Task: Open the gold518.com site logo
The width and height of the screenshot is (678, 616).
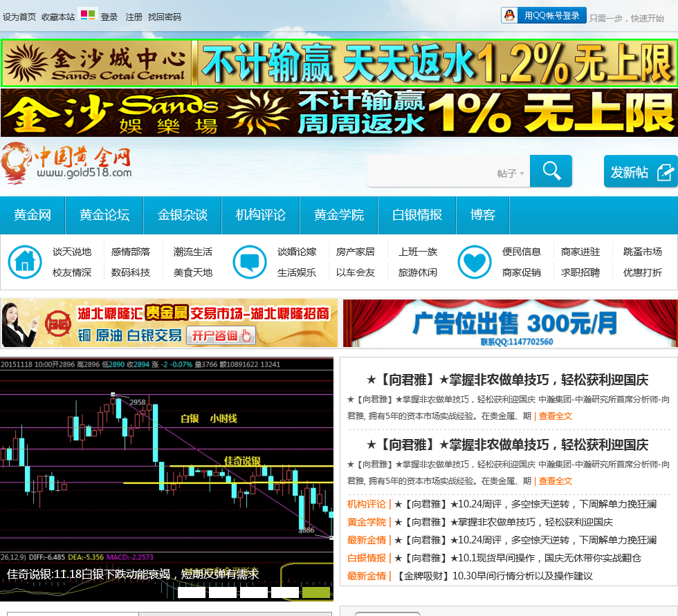Action: (x=66, y=163)
